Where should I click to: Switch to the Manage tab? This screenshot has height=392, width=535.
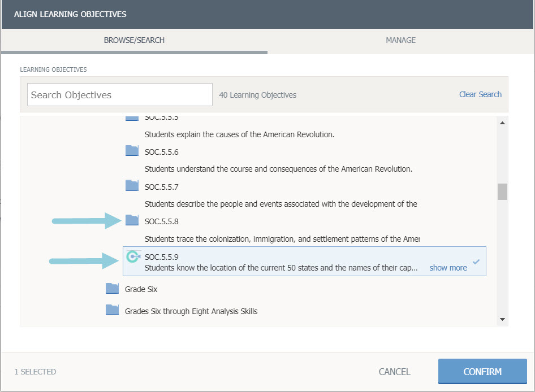point(400,41)
